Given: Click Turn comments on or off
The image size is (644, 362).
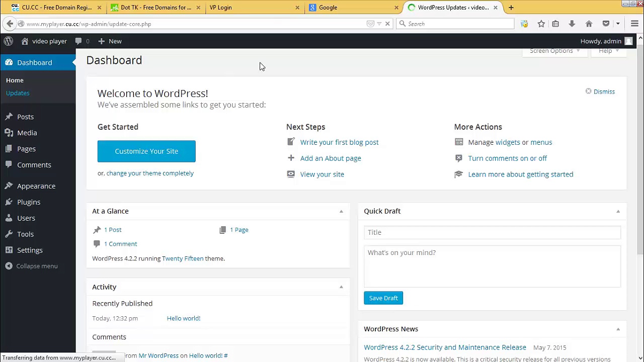Looking at the screenshot, I should click(x=507, y=158).
